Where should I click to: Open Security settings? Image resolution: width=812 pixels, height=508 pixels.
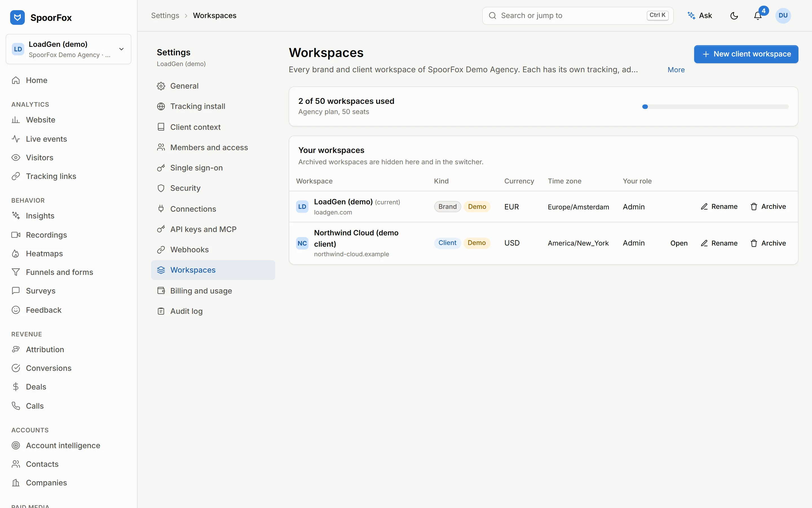coord(213,188)
